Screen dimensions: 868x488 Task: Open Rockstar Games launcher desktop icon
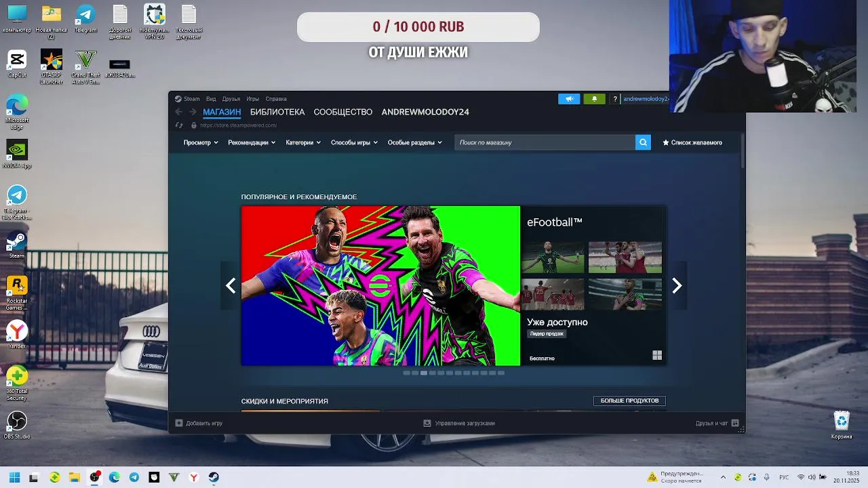(x=17, y=293)
